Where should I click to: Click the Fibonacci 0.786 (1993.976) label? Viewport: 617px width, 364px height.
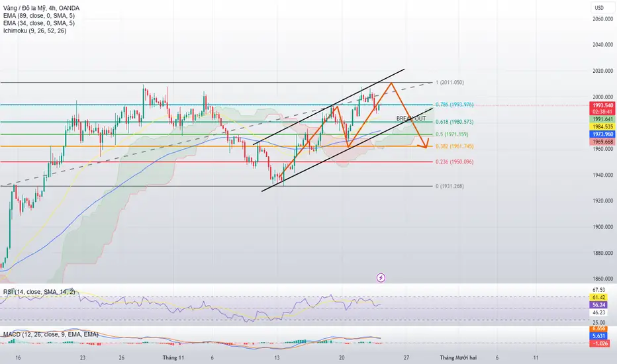click(455, 105)
